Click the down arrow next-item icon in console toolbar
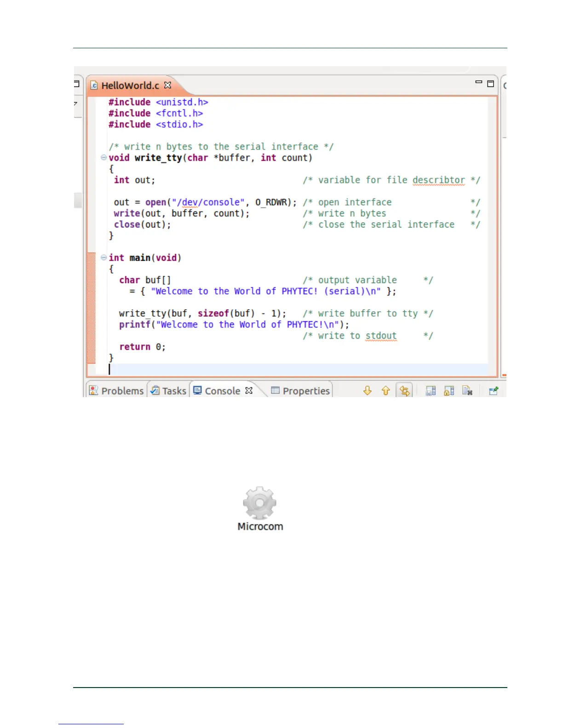The image size is (563, 728). click(367, 391)
